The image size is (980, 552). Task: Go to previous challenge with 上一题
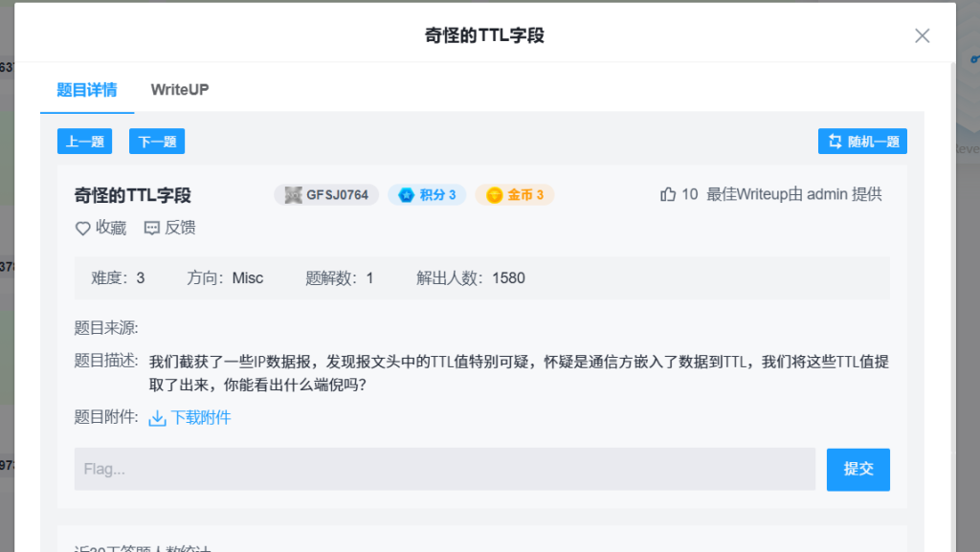tap(84, 142)
